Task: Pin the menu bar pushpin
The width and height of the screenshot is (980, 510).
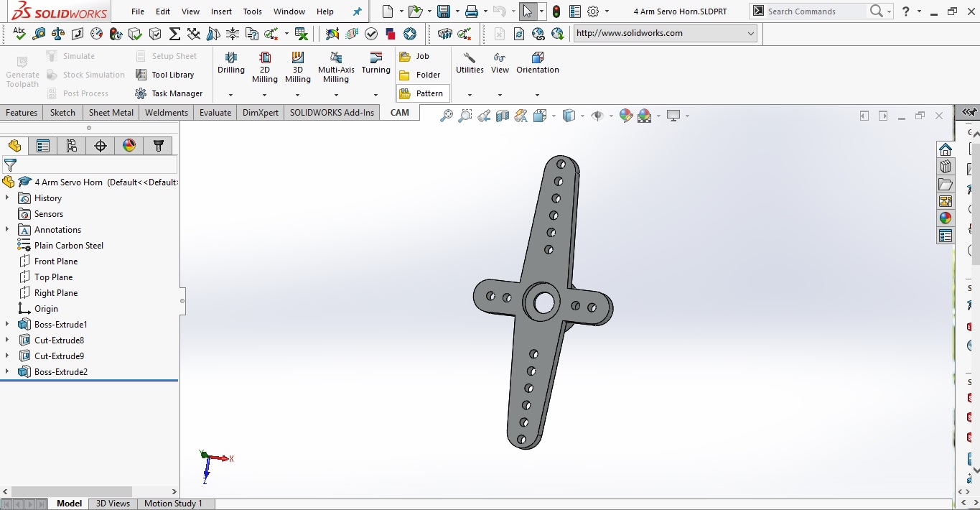Action: click(x=358, y=11)
